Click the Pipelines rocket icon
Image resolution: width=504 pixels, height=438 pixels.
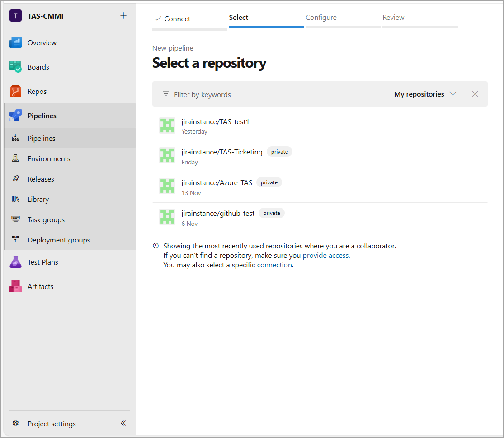coord(14,116)
